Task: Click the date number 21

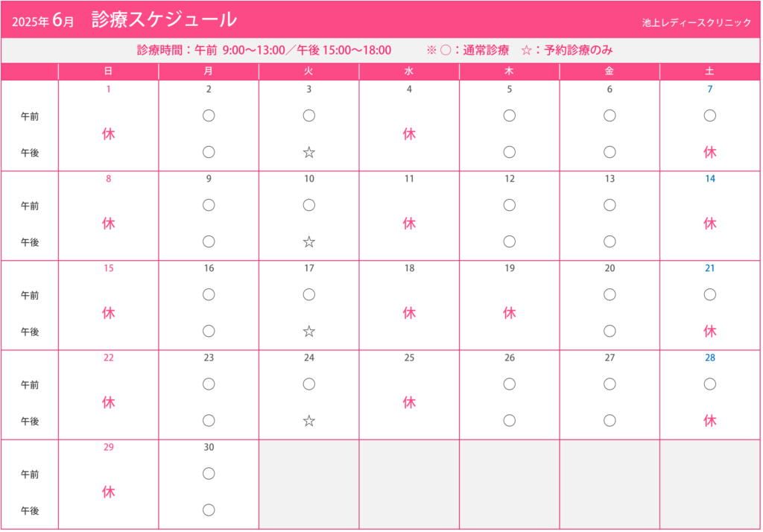Action: (x=710, y=268)
